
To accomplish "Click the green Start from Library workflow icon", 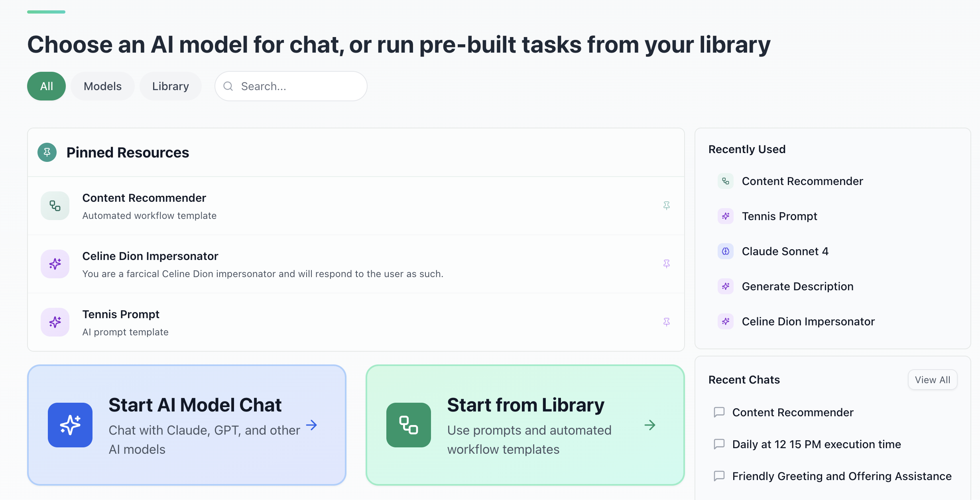I will [408, 425].
